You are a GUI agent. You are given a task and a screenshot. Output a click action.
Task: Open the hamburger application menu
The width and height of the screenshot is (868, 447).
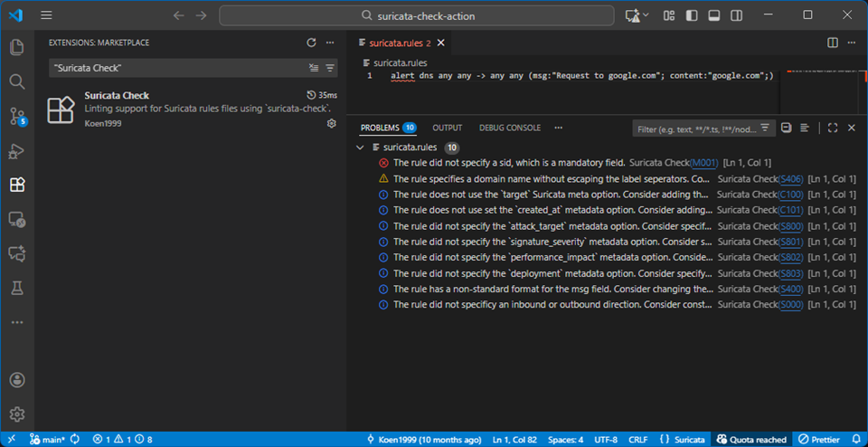(46, 15)
